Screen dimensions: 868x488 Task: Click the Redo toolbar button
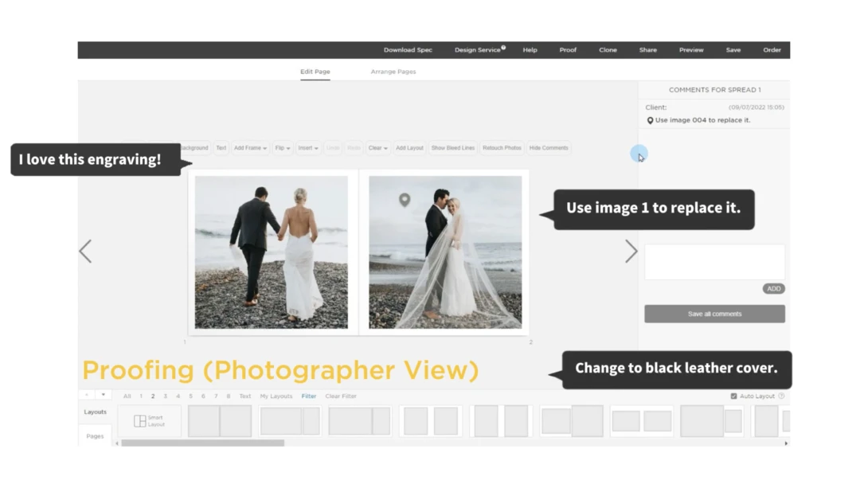pos(354,148)
